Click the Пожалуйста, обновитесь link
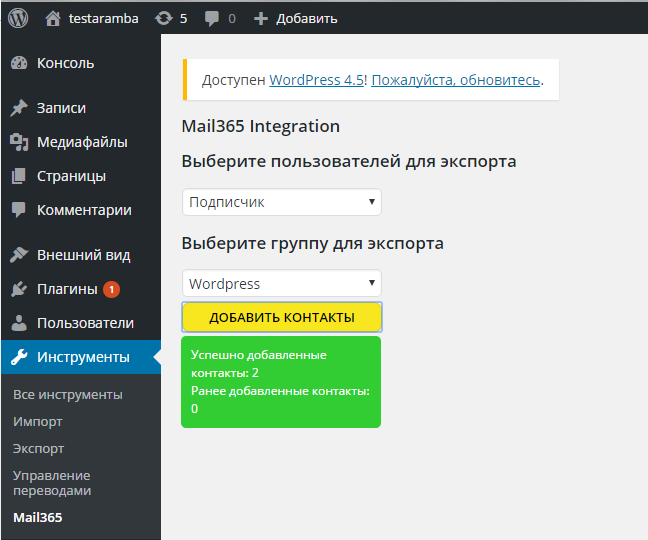The height and width of the screenshot is (540, 648). (x=456, y=80)
